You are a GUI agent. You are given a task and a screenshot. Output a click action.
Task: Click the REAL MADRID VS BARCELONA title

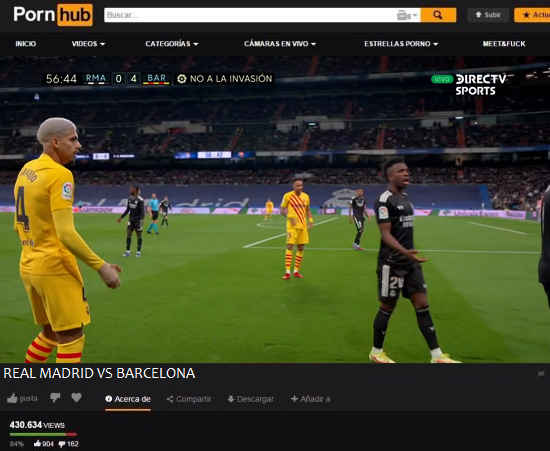(x=99, y=373)
